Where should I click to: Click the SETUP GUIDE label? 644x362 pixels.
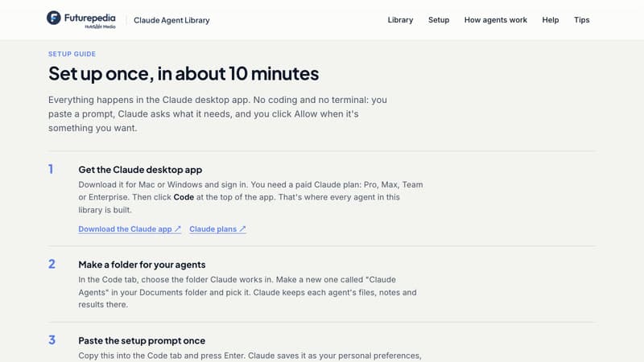72,54
